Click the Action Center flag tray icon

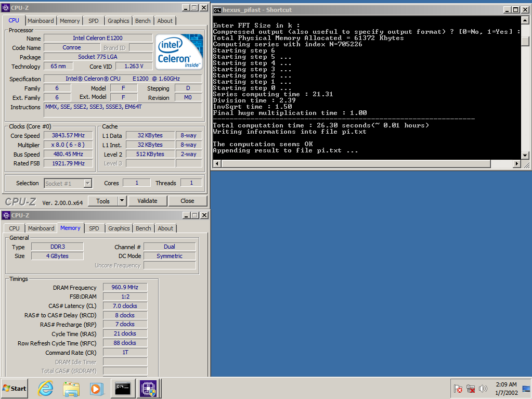click(458, 389)
